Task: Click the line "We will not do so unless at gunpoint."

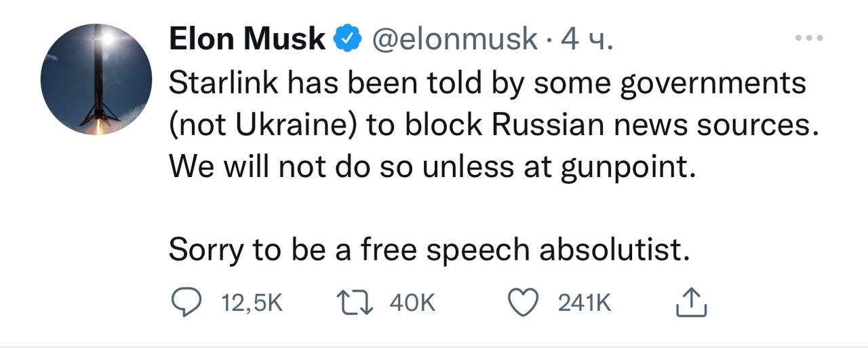Action: click(432, 166)
